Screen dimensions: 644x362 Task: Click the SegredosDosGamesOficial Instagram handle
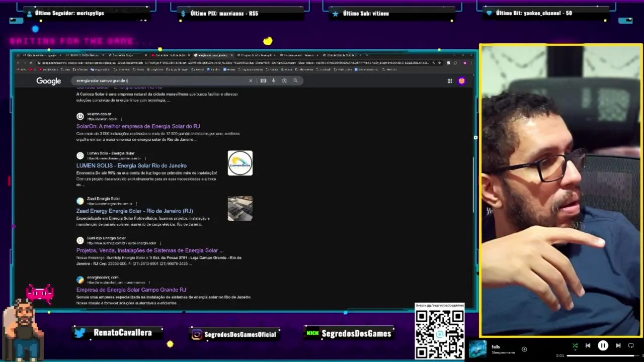[x=240, y=334]
